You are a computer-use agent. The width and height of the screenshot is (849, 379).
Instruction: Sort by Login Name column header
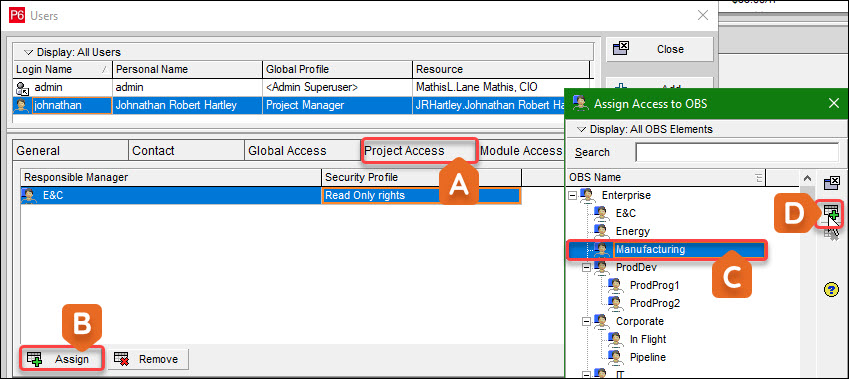click(x=63, y=69)
